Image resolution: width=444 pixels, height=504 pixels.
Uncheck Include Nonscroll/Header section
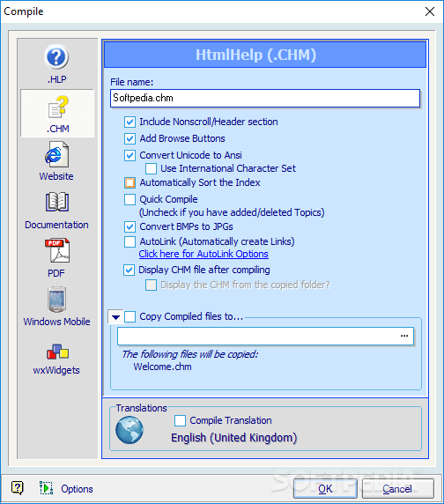point(129,122)
